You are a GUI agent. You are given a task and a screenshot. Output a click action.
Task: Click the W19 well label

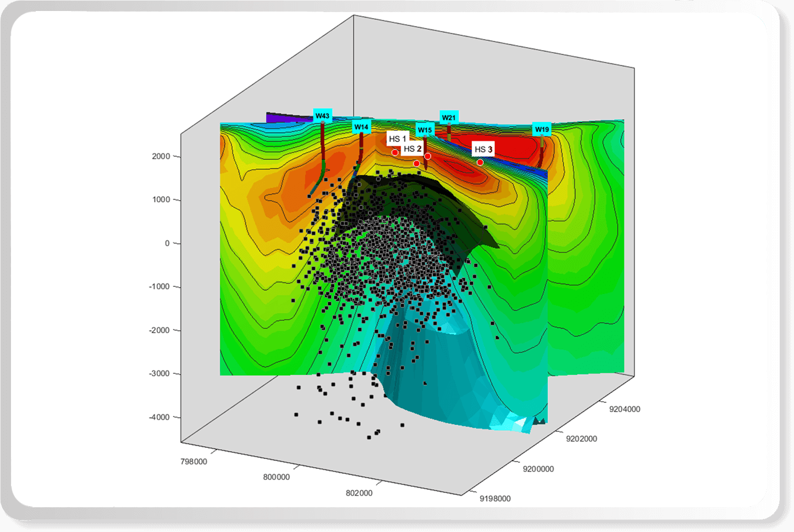[542, 130]
